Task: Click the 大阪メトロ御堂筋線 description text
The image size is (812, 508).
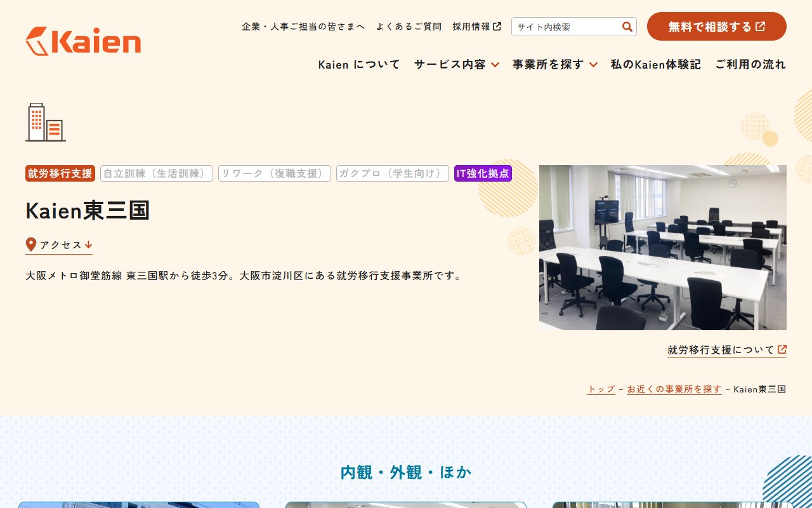Action: tap(244, 276)
